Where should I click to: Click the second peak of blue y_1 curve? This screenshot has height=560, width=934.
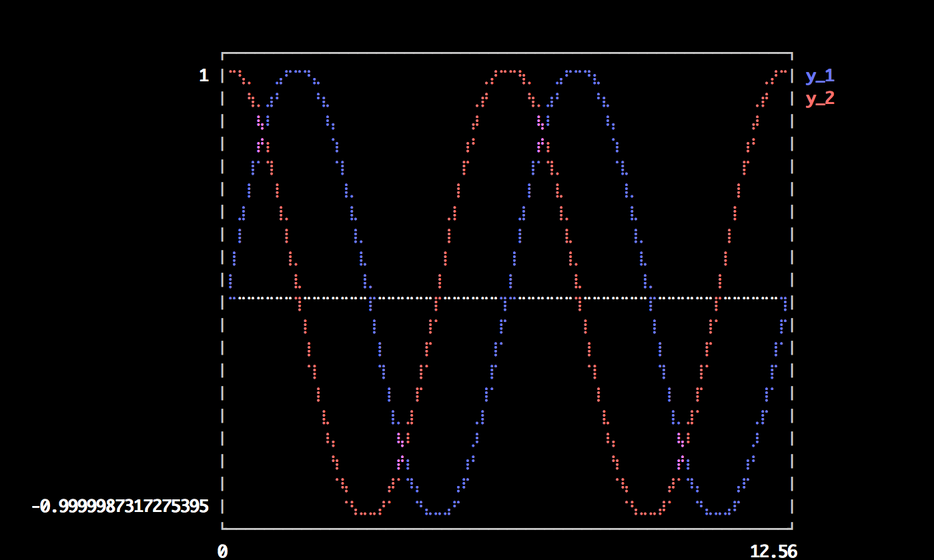coord(578,71)
